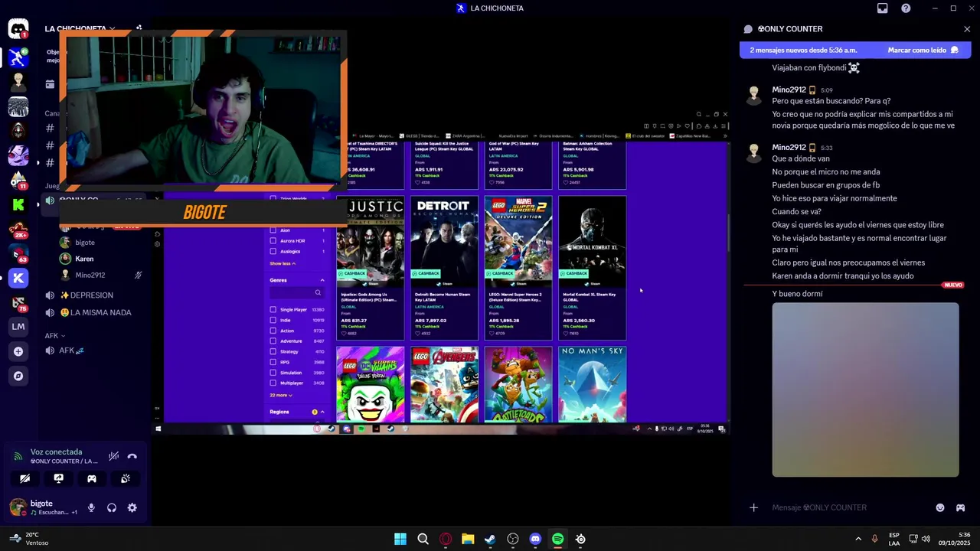980x551 pixels.
Task: Check the Aurora HDR checkbox
Action: (x=273, y=240)
